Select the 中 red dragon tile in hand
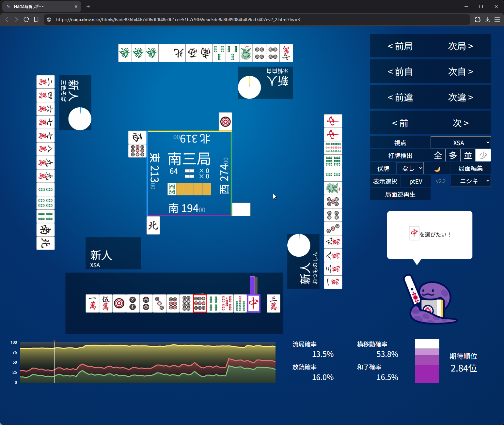 coord(254,303)
